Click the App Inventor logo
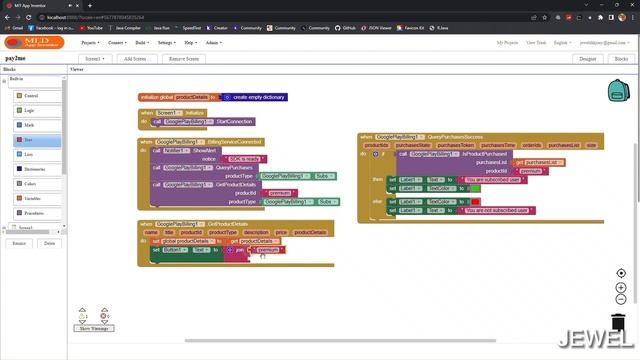The width and height of the screenshot is (640, 360). pyautogui.click(x=35, y=42)
